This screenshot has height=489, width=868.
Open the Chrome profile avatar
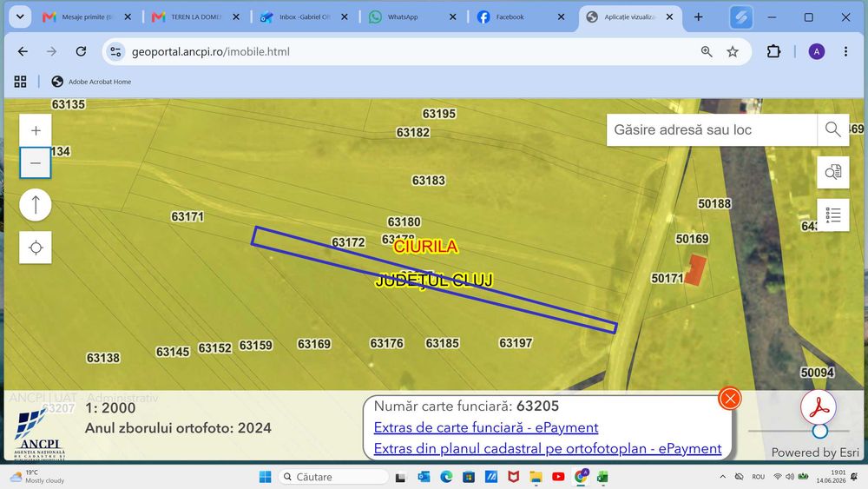tap(817, 51)
